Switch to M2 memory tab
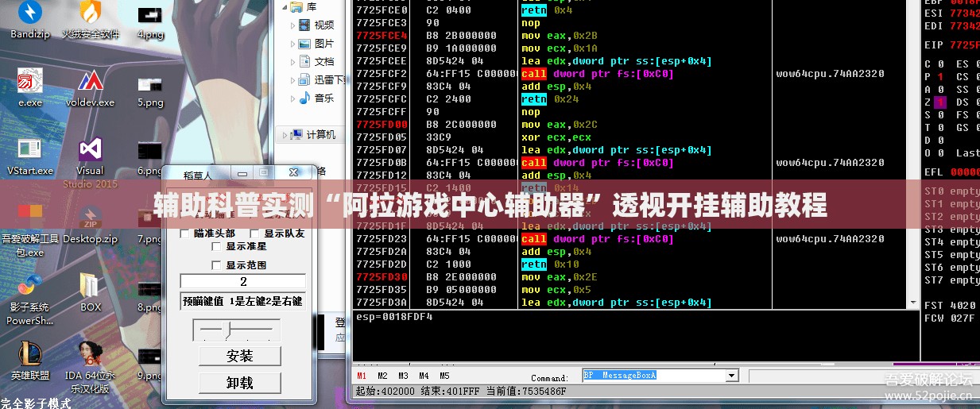The image size is (980, 409). pyautogui.click(x=382, y=376)
